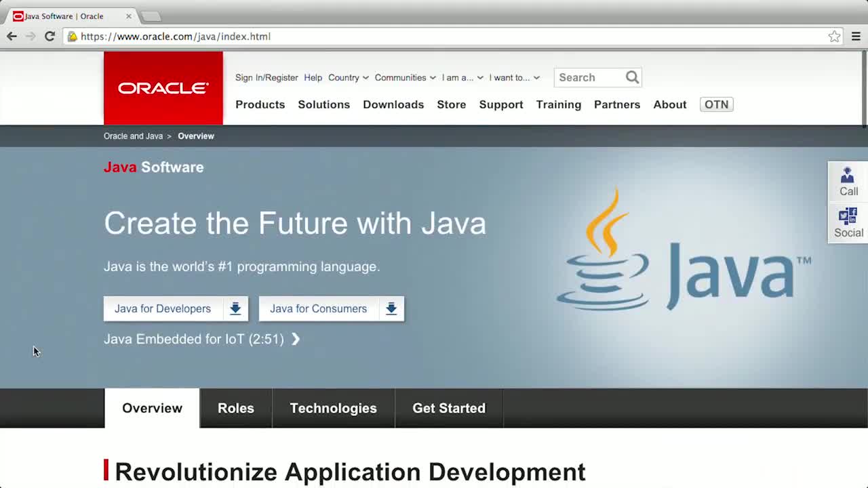Click the Java Software heading

coord(153,167)
